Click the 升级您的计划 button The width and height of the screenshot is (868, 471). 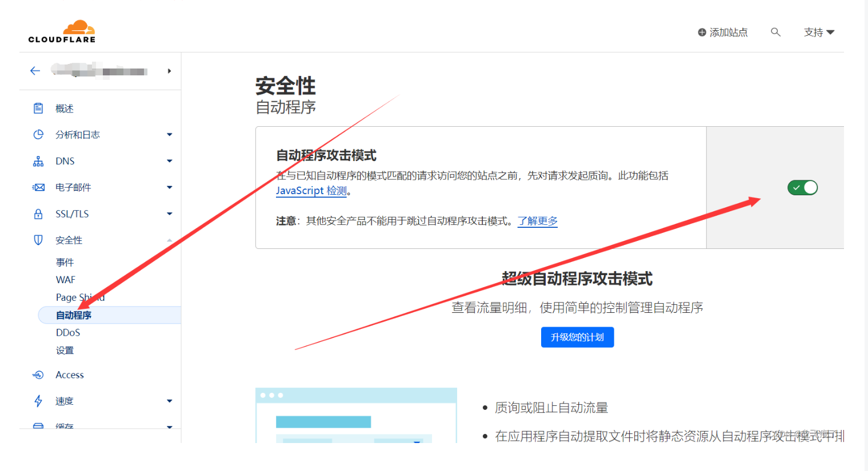(x=577, y=337)
